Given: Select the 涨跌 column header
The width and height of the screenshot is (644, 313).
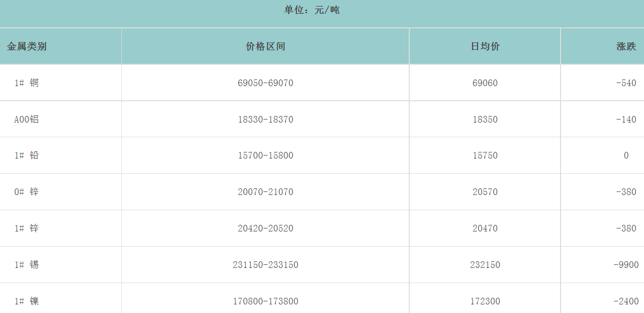Looking at the screenshot, I should coord(626,47).
